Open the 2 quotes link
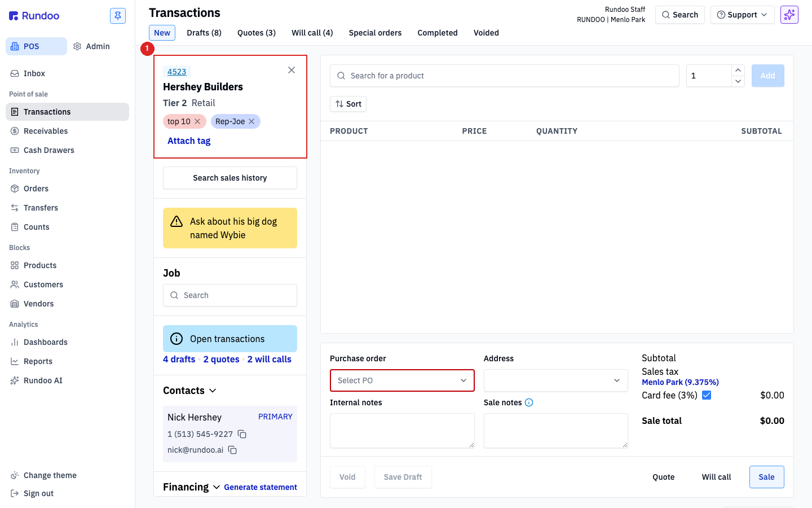Image resolution: width=812 pixels, height=508 pixels. [221, 359]
